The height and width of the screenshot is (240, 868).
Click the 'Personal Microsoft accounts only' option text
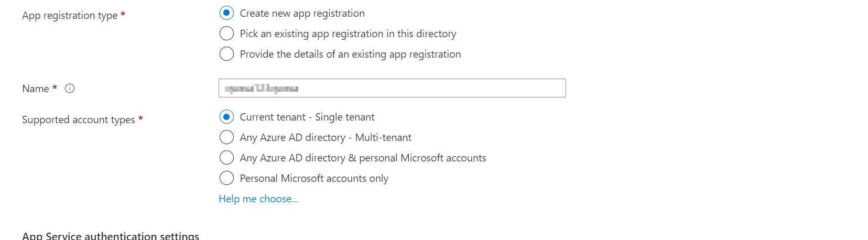314,178
